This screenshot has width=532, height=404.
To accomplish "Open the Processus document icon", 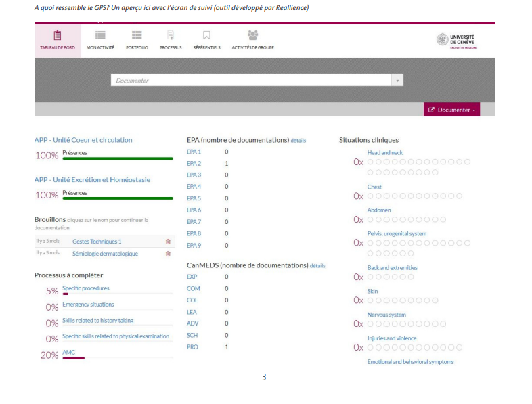I will (171, 35).
